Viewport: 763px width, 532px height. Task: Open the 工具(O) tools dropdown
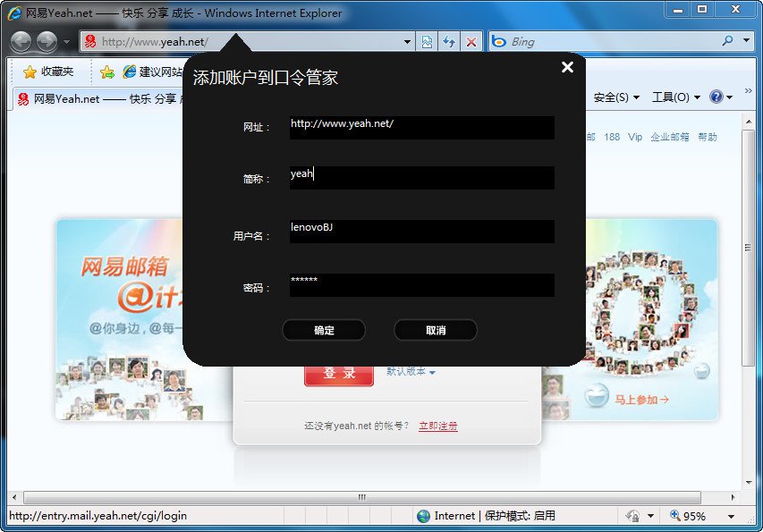tap(673, 97)
